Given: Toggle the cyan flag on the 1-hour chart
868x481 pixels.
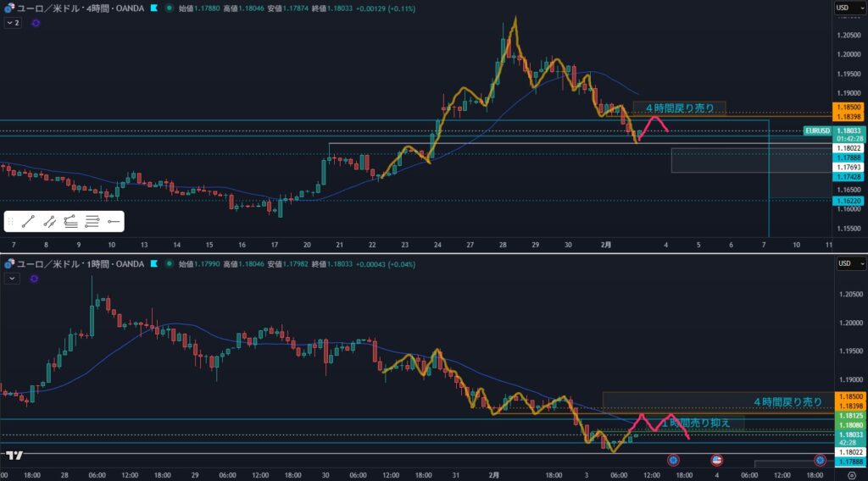Looking at the screenshot, I should tap(153, 264).
